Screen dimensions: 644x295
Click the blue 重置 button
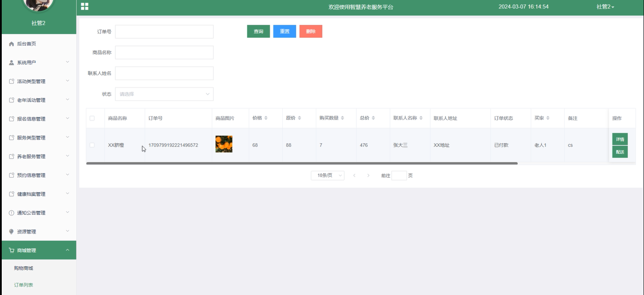(284, 31)
